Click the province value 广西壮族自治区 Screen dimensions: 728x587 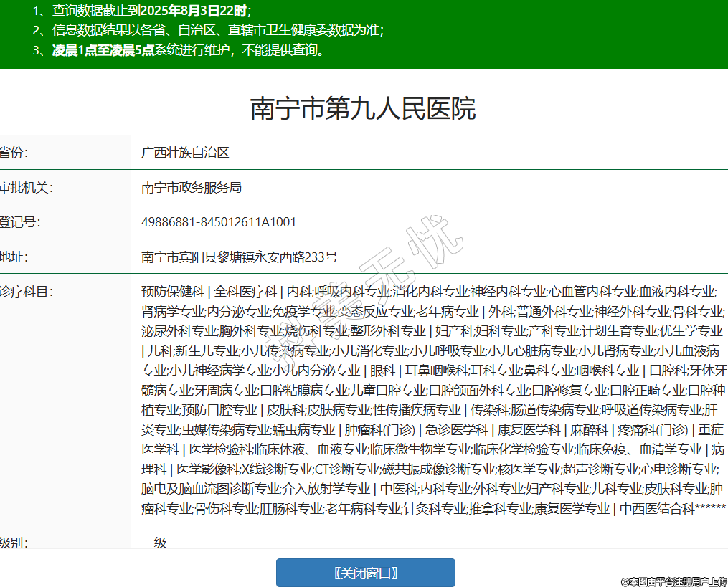185,153
